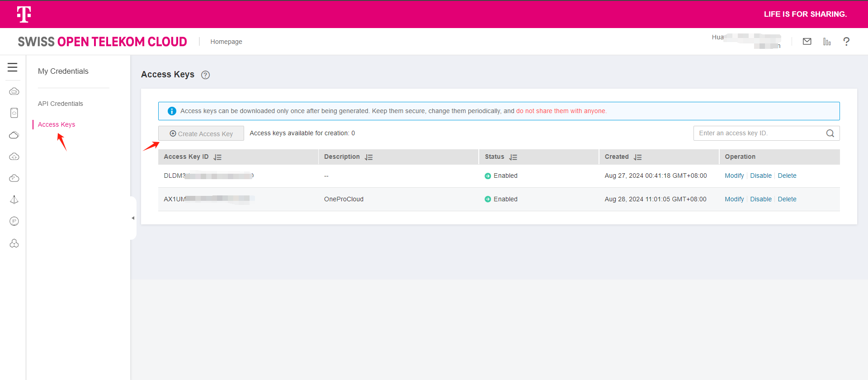The width and height of the screenshot is (868, 380).
Task: Click Enabled status icon for OneProCloud key
Action: pyautogui.click(x=488, y=199)
